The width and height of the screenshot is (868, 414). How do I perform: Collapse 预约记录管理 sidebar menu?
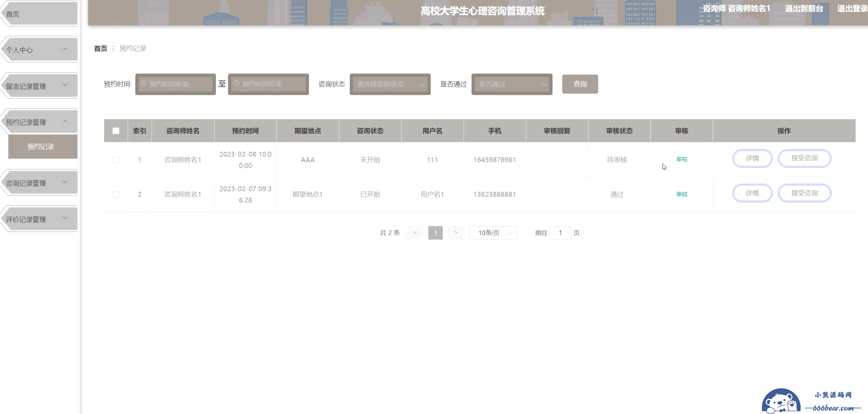coord(39,122)
